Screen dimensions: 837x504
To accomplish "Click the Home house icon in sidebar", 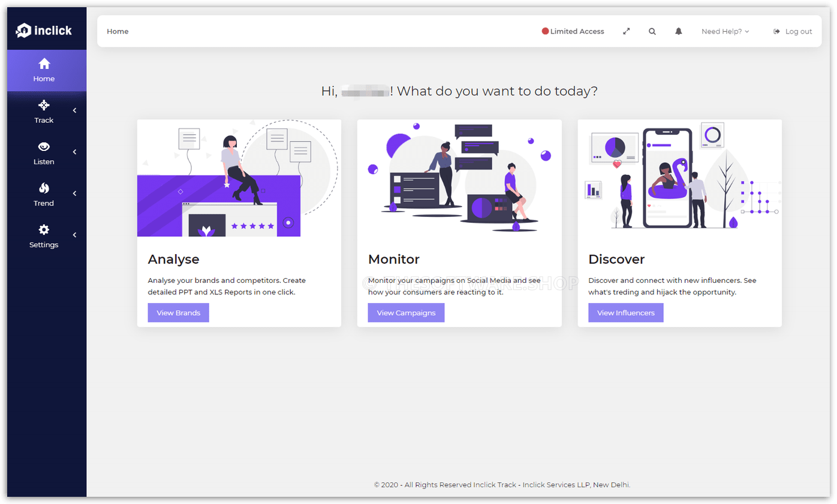I will (x=44, y=64).
